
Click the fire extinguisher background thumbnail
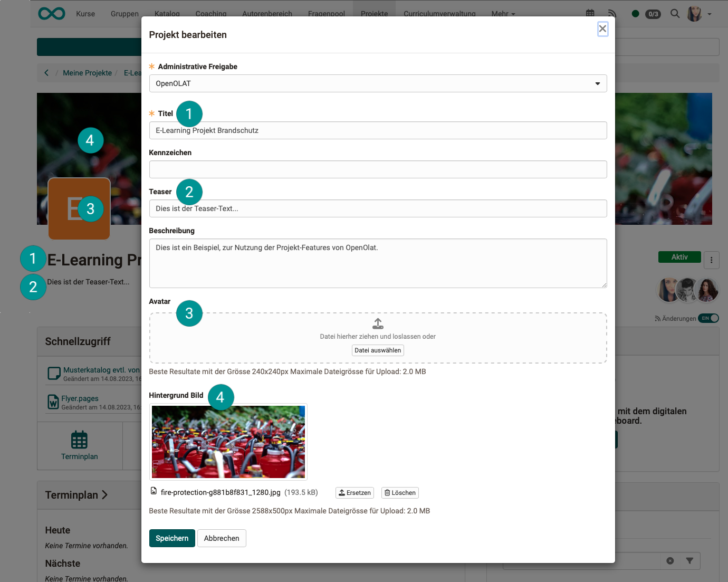click(228, 442)
